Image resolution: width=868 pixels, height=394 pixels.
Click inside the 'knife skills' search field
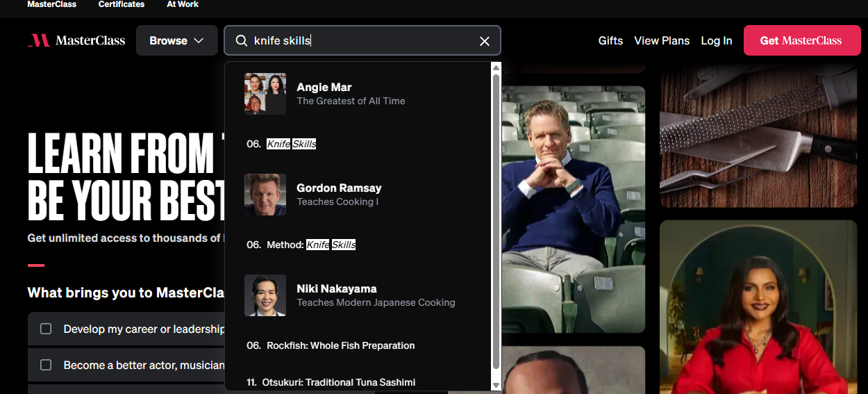(361, 41)
